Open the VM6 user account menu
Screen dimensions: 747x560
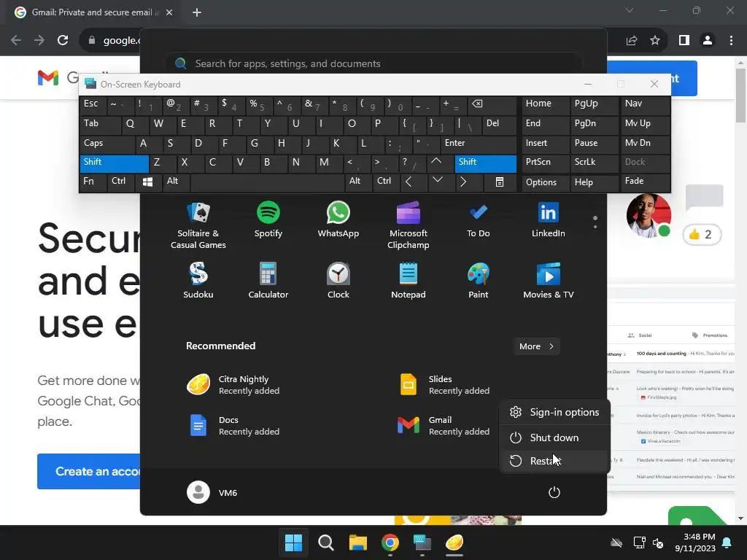(212, 492)
